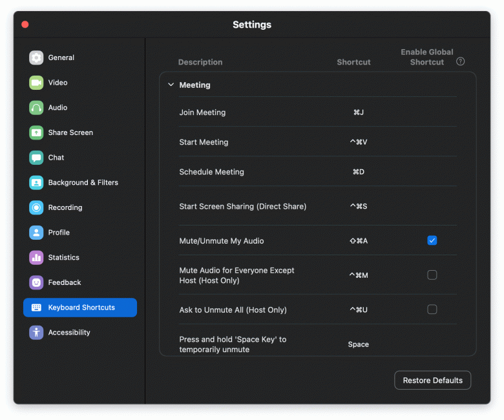This screenshot has height=420, width=504.
Task: Click the Share Screen arrow icon
Action: tap(36, 132)
